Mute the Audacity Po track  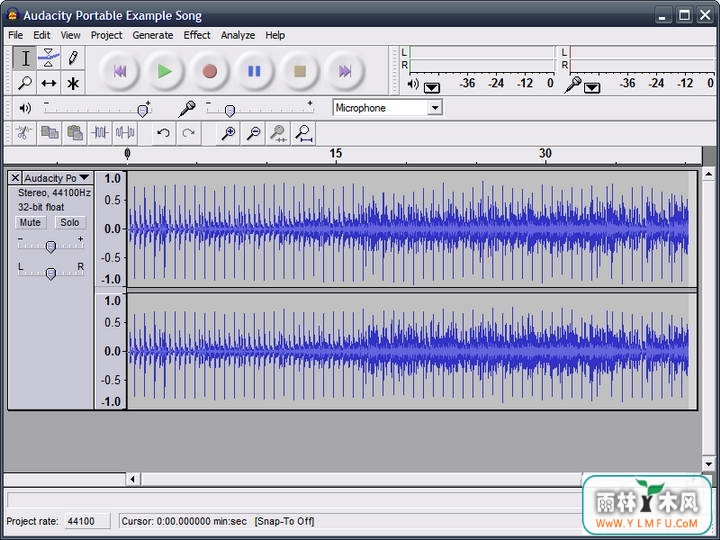(30, 222)
